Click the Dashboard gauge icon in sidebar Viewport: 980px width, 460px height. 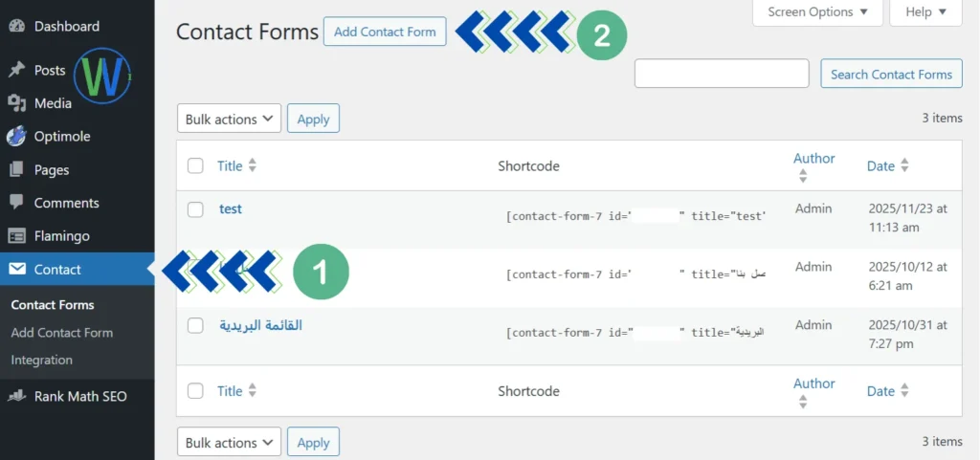[x=16, y=26]
